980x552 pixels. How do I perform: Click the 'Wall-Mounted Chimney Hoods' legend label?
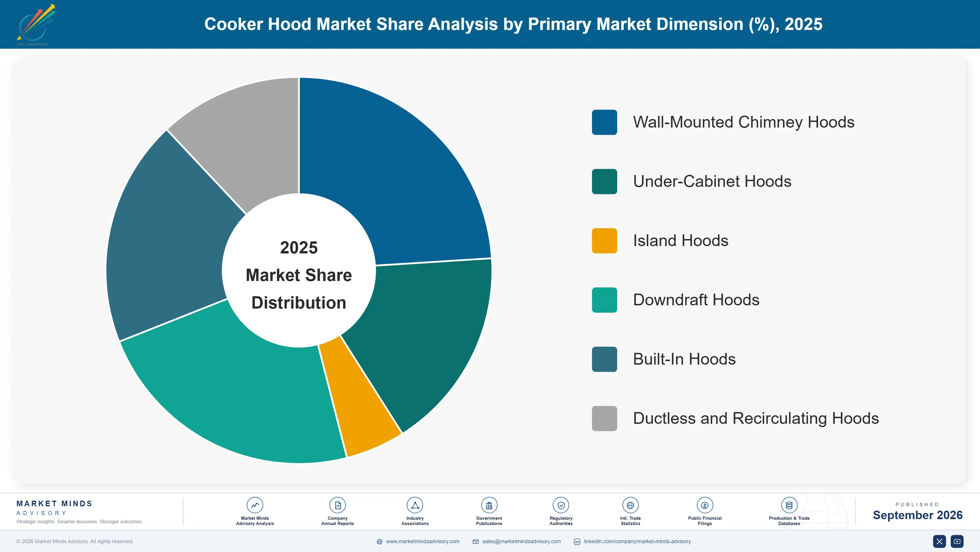coord(743,122)
